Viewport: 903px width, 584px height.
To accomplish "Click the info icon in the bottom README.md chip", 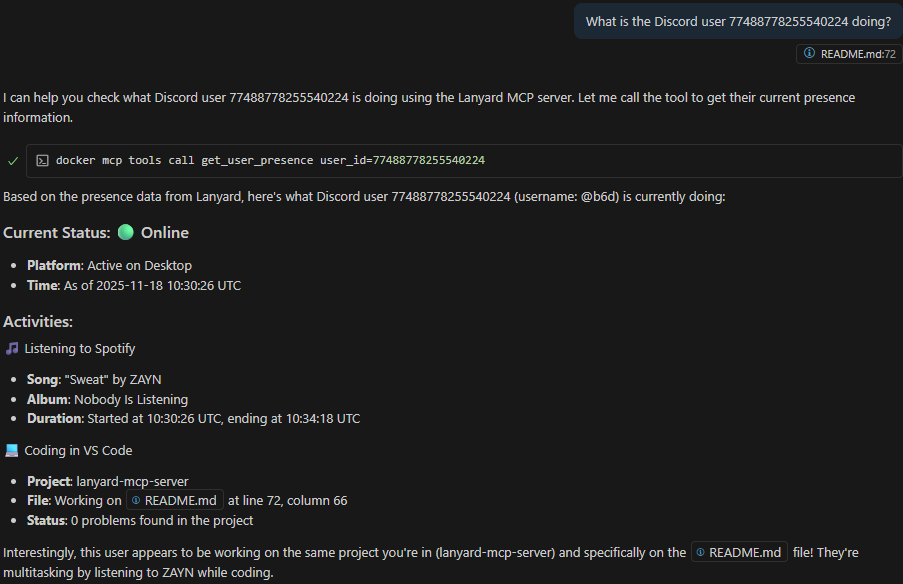I will (700, 551).
